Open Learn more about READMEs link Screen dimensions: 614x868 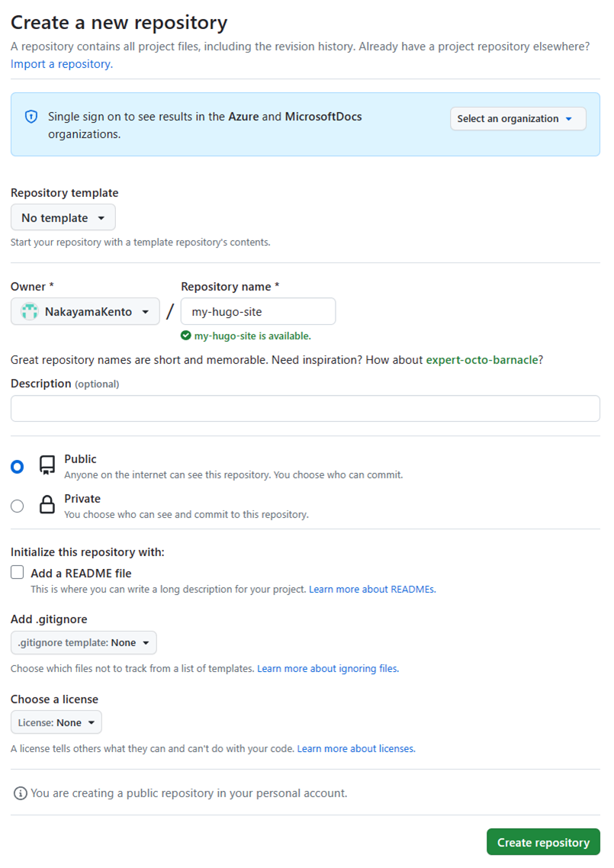372,590
